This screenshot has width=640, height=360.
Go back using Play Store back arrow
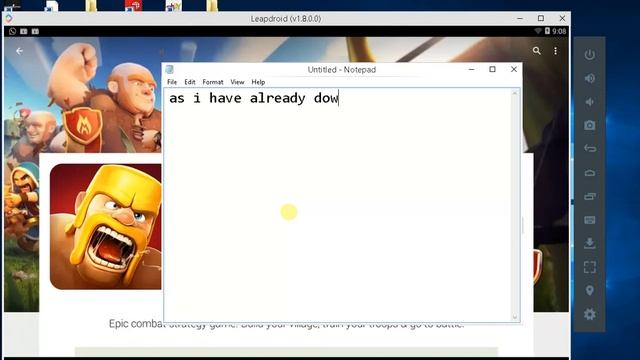[x=19, y=51]
